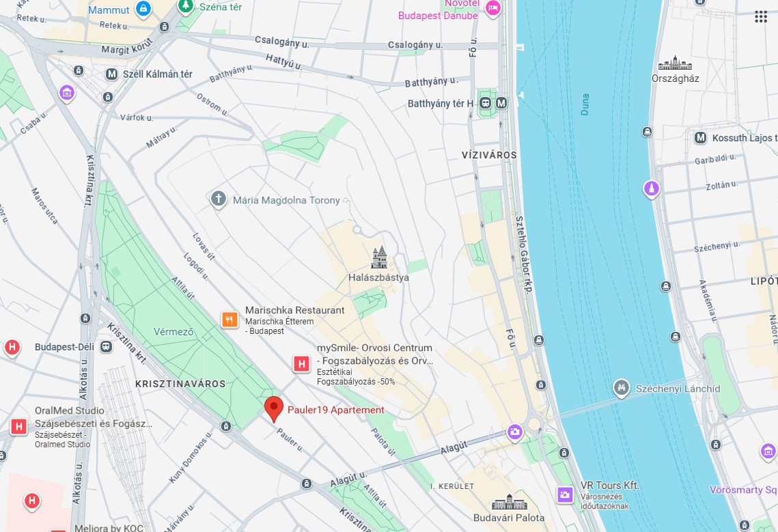The image size is (778, 532).
Task: Click the Halászbástya castle landmark icon
Action: [379, 257]
